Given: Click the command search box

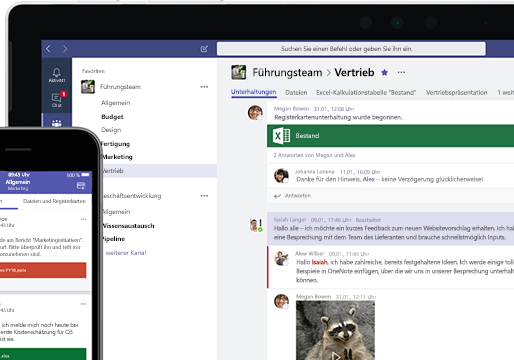Looking at the screenshot, I should 351,49.
